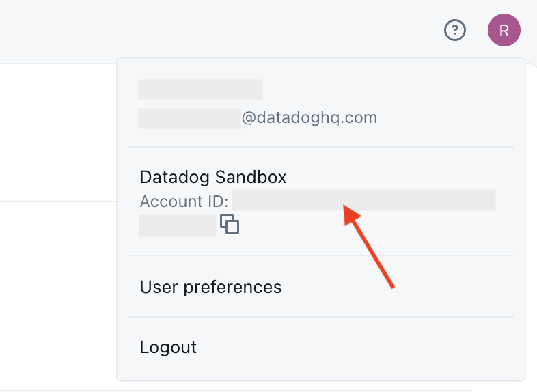
Task: Click the red arrow annotation tail
Action: point(391,285)
